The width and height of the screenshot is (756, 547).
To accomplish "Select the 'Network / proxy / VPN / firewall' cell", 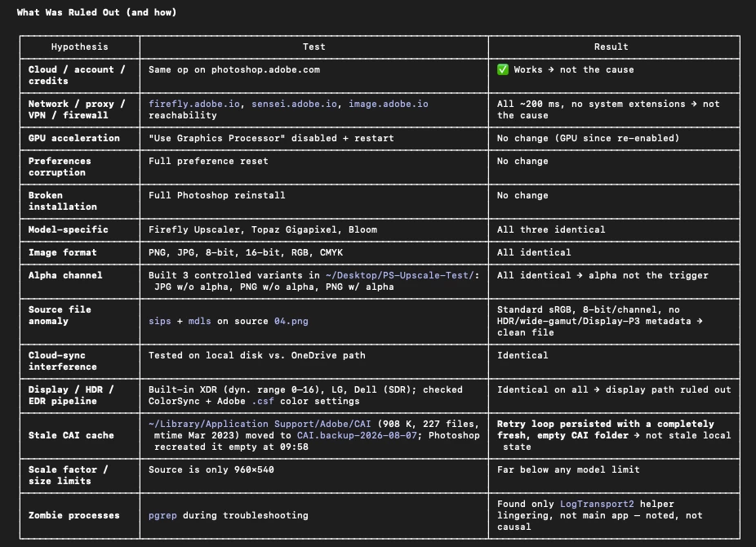I will [79, 110].
